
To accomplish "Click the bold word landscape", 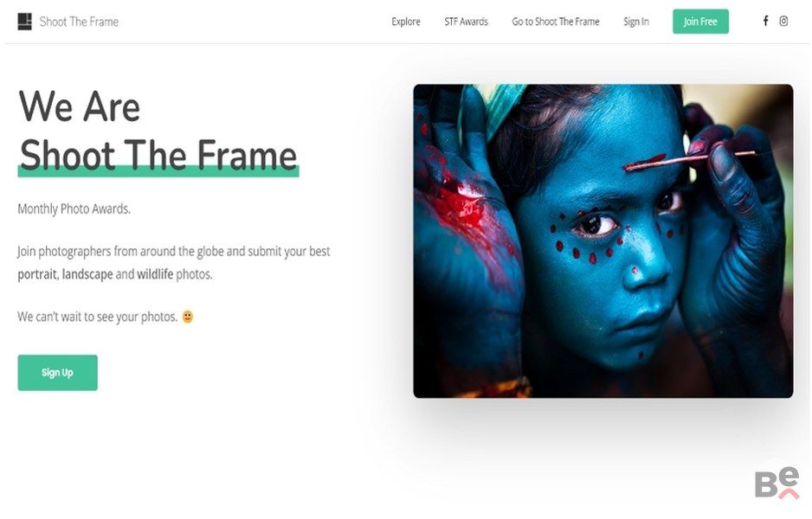I will (x=87, y=274).
